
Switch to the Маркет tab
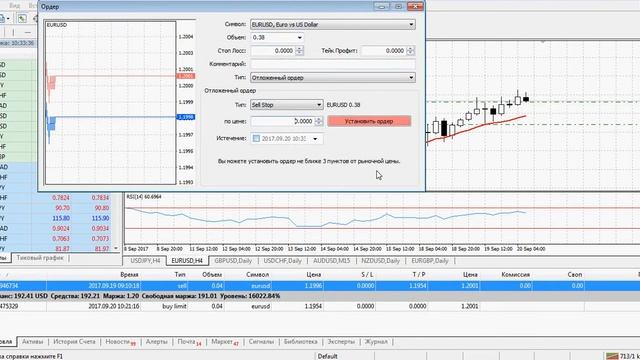[x=225, y=342]
